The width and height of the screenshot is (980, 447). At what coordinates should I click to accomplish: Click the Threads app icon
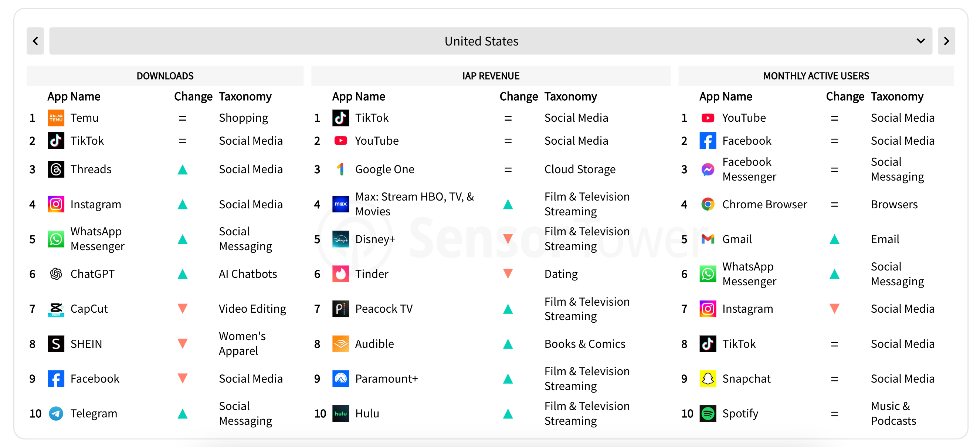[56, 169]
